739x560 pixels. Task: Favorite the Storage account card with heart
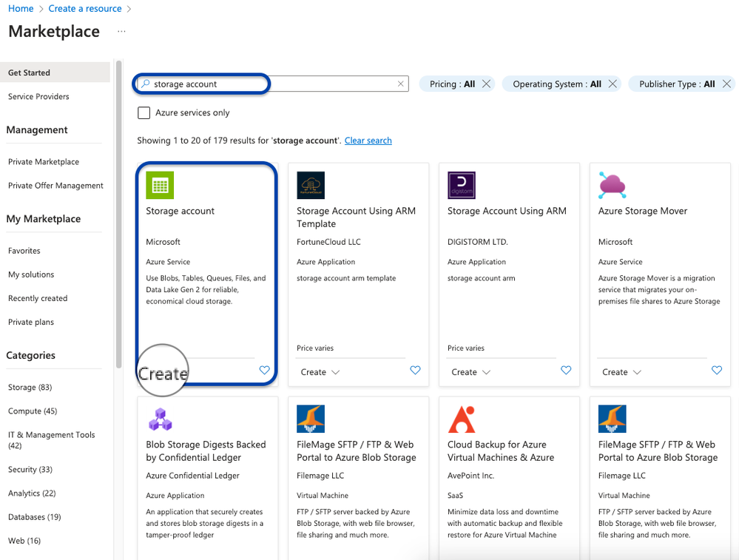click(264, 370)
